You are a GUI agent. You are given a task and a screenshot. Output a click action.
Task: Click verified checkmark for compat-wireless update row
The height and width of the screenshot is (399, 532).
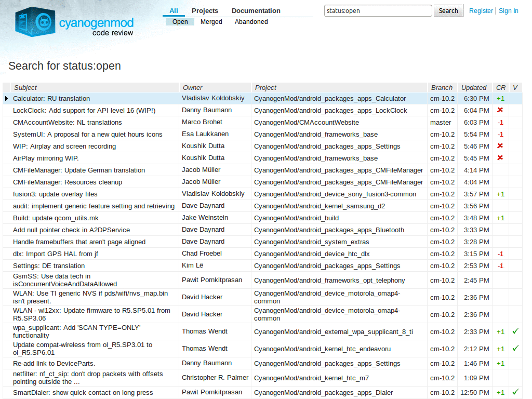pyautogui.click(x=515, y=348)
